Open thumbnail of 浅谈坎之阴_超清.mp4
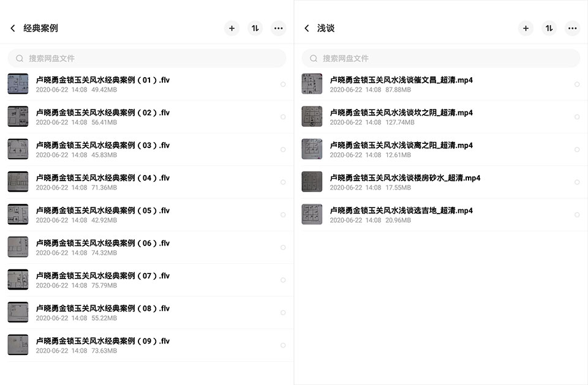The width and height of the screenshot is (588, 385). [x=312, y=116]
